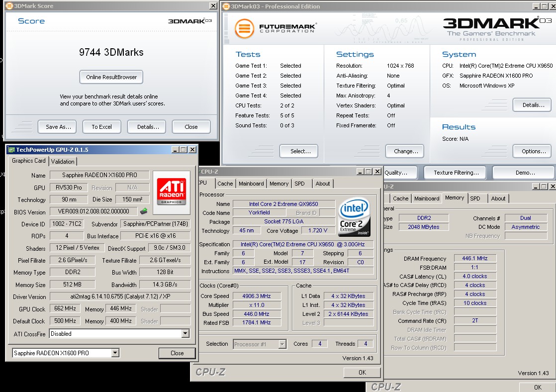Open Details in 3DMark Score window
556x392 pixels.
[x=146, y=127]
